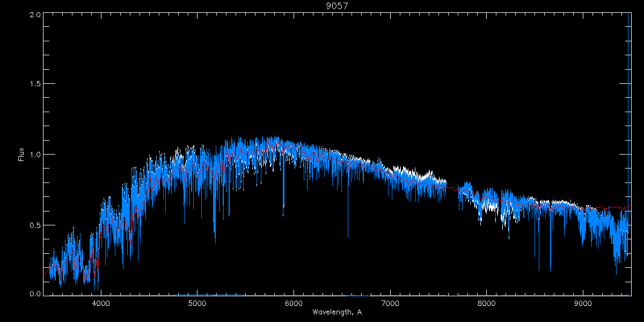Click the 0.0 flux tick label

point(34,294)
